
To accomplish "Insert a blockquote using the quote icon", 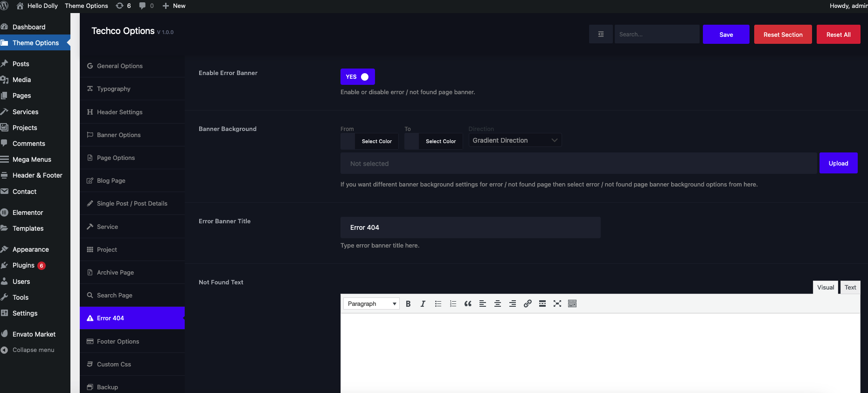I will coord(468,304).
